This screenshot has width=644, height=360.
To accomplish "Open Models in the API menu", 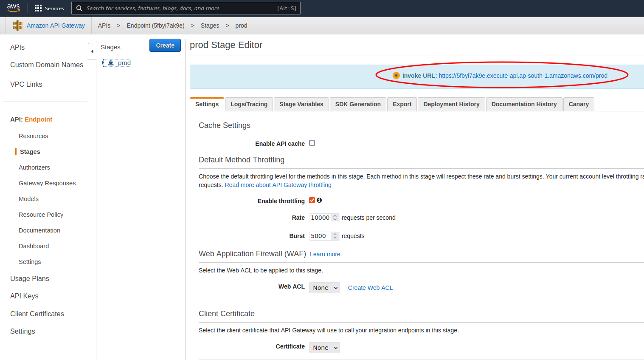I will (28, 199).
